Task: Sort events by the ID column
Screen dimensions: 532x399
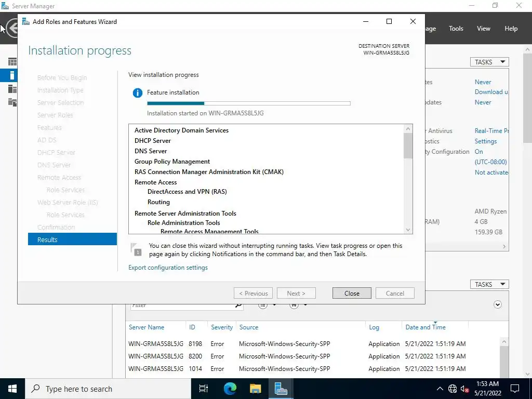Action: [x=192, y=327]
